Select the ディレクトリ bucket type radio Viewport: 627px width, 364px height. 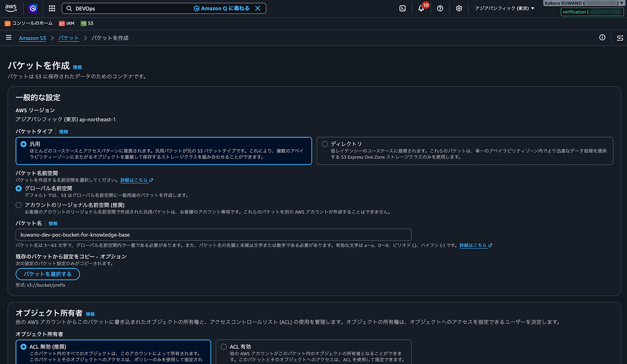[325, 144]
